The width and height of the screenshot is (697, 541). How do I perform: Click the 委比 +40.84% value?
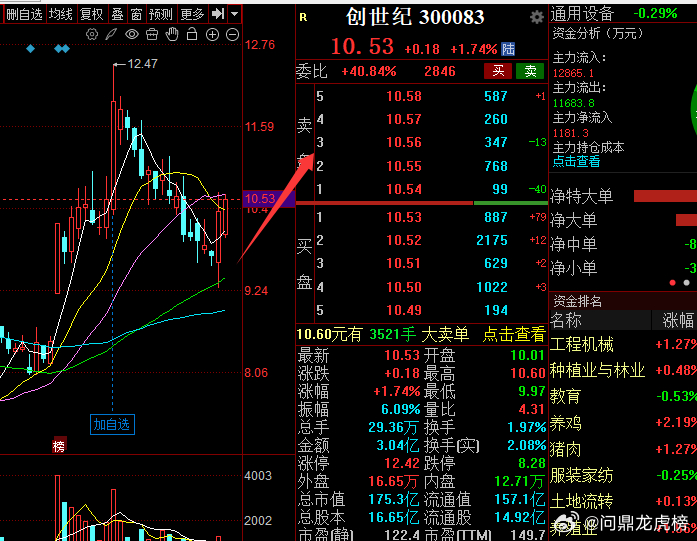369,72
